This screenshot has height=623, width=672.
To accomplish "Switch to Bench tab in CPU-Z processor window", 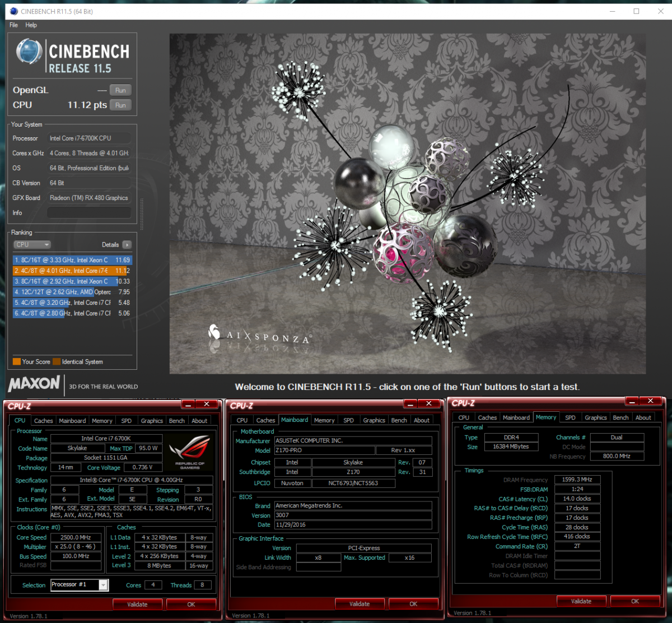I will point(176,421).
